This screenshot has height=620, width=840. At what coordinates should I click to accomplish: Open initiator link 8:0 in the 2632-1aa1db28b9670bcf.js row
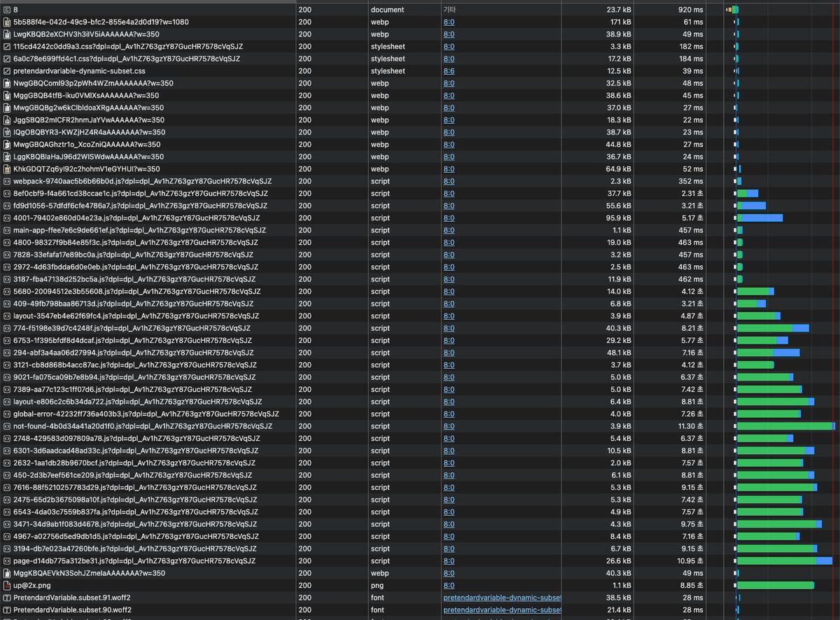coord(449,463)
